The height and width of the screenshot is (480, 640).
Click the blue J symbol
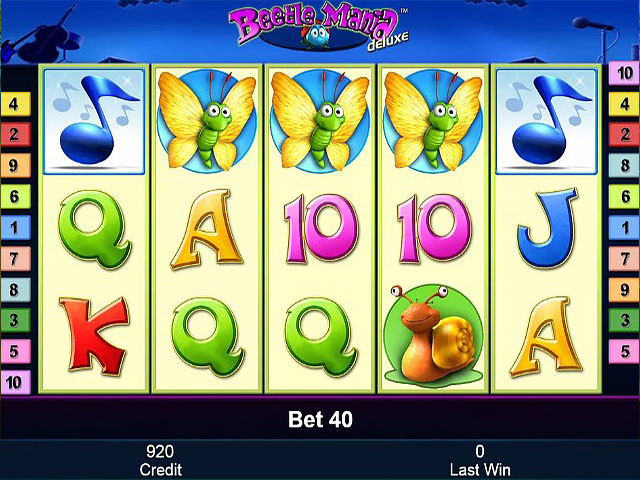tap(547, 227)
